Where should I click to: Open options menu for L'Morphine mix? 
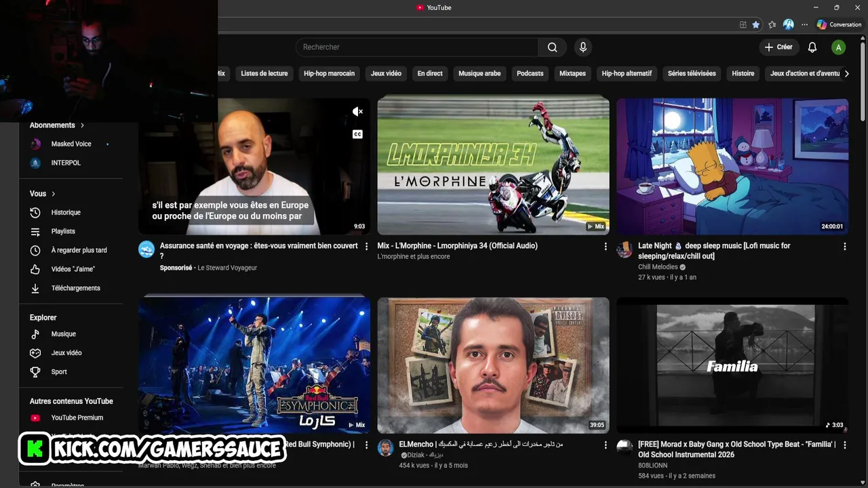click(x=606, y=247)
